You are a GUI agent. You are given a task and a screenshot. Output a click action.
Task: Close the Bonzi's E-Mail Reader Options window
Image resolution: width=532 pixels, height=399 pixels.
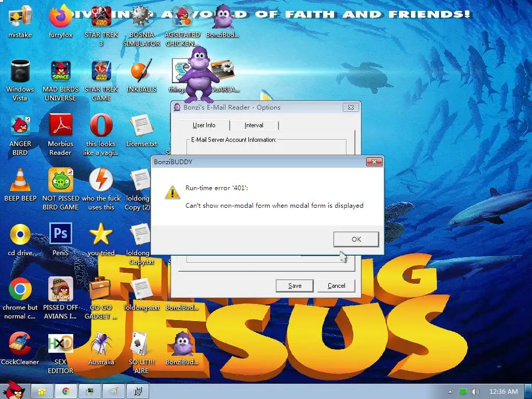(351, 107)
